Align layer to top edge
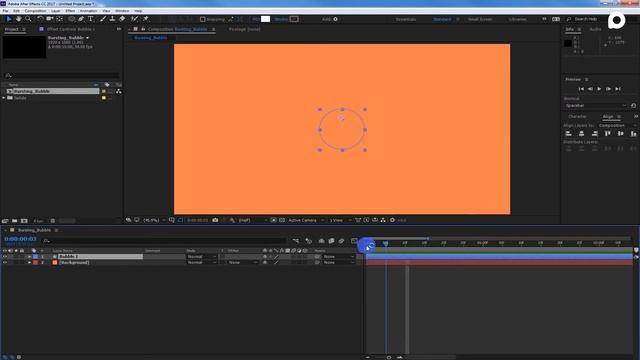 (x=608, y=134)
